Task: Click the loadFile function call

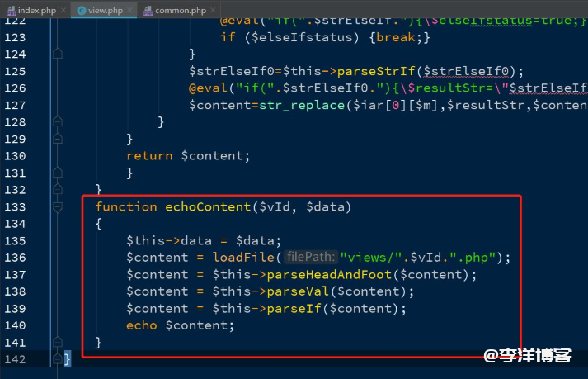Action: [244, 258]
